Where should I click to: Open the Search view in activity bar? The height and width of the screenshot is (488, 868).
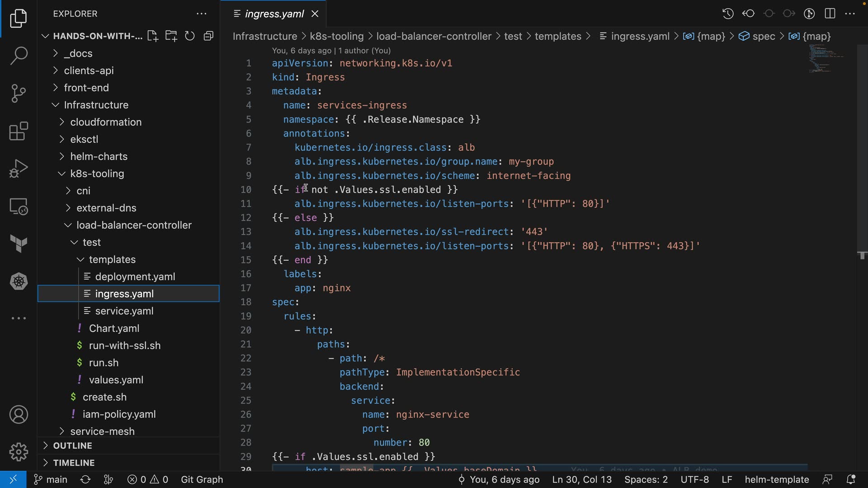(19, 56)
